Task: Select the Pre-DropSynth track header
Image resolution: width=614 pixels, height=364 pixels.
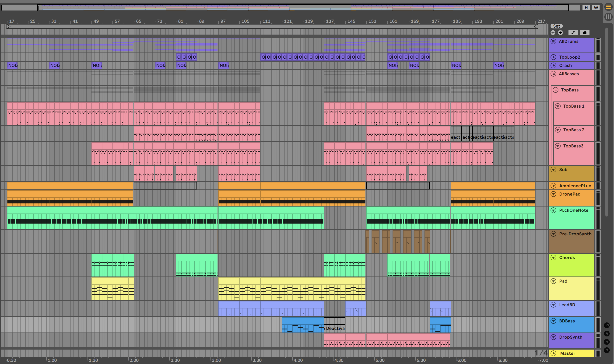Action: pos(575,234)
